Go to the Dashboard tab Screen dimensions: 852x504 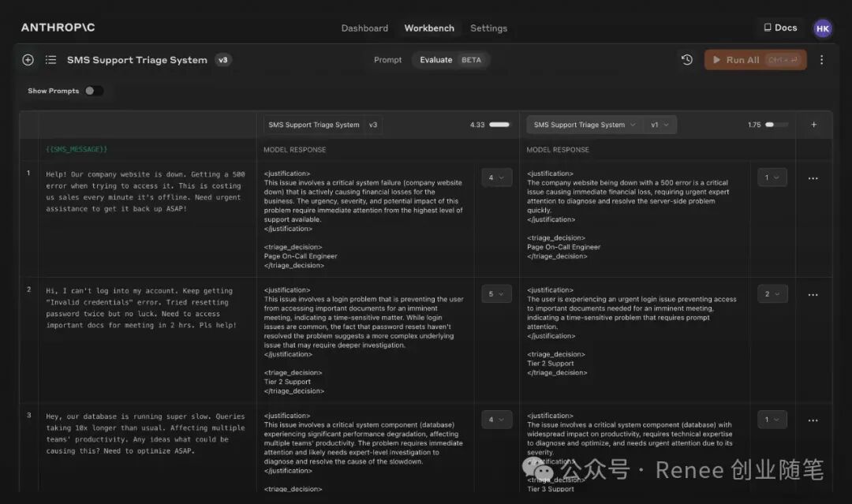click(364, 28)
